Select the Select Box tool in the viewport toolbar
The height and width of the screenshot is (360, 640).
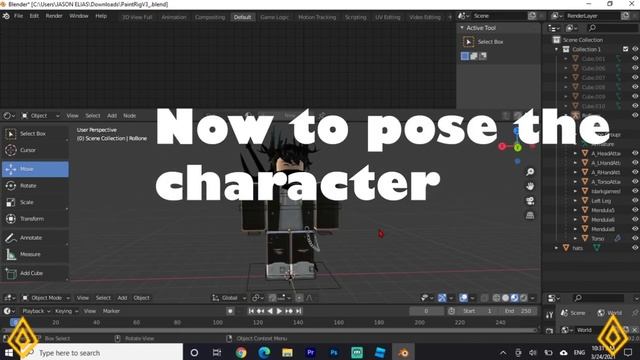(35, 133)
